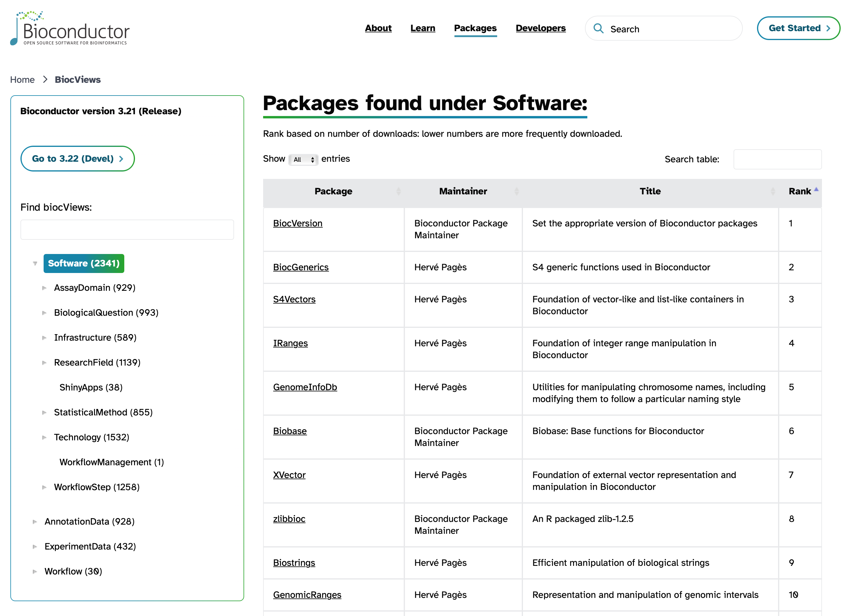Sort table using the Package column arrows
Image resolution: width=846 pixels, height=616 pixels.
399,191
